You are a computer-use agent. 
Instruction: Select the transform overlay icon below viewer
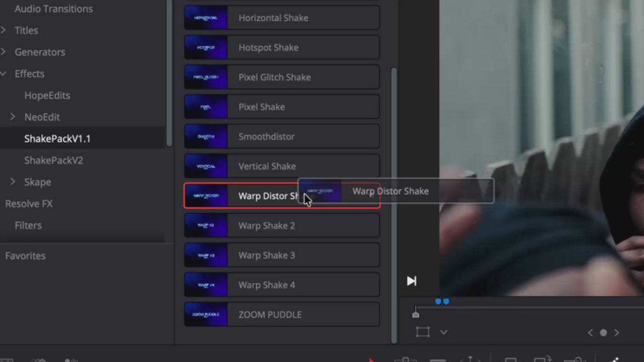[423, 332]
